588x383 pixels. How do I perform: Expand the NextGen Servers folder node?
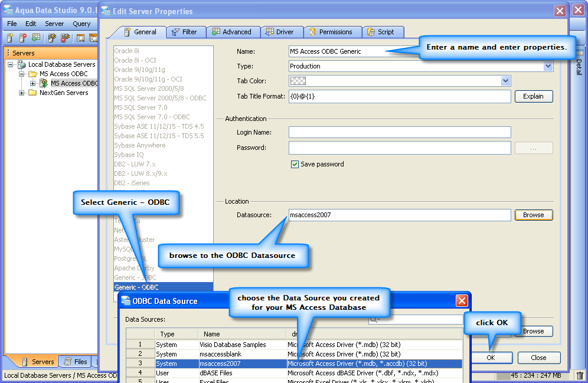click(x=21, y=93)
